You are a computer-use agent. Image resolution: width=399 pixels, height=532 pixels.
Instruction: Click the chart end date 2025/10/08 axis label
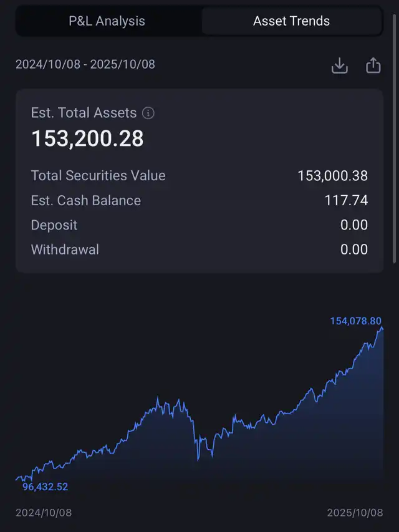point(355,513)
